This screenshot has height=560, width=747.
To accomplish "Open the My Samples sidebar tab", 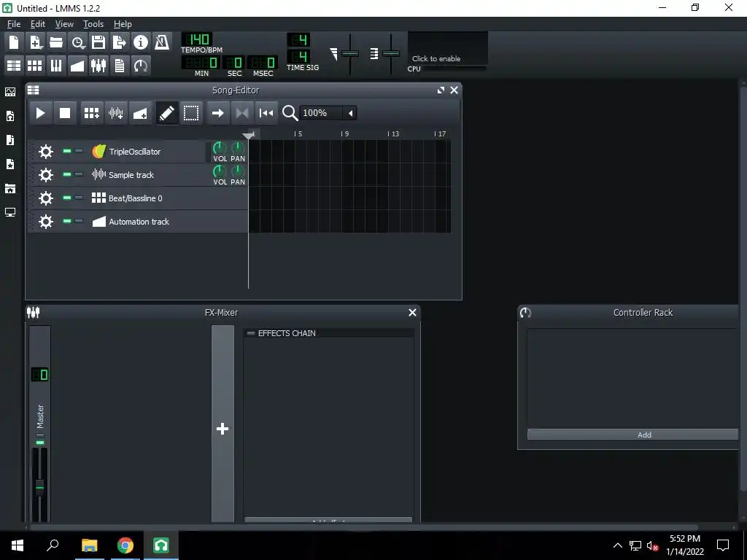I will tap(10, 140).
